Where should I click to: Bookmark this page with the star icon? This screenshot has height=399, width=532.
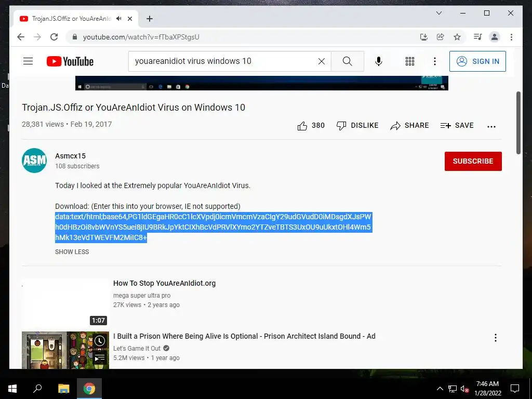click(x=457, y=37)
